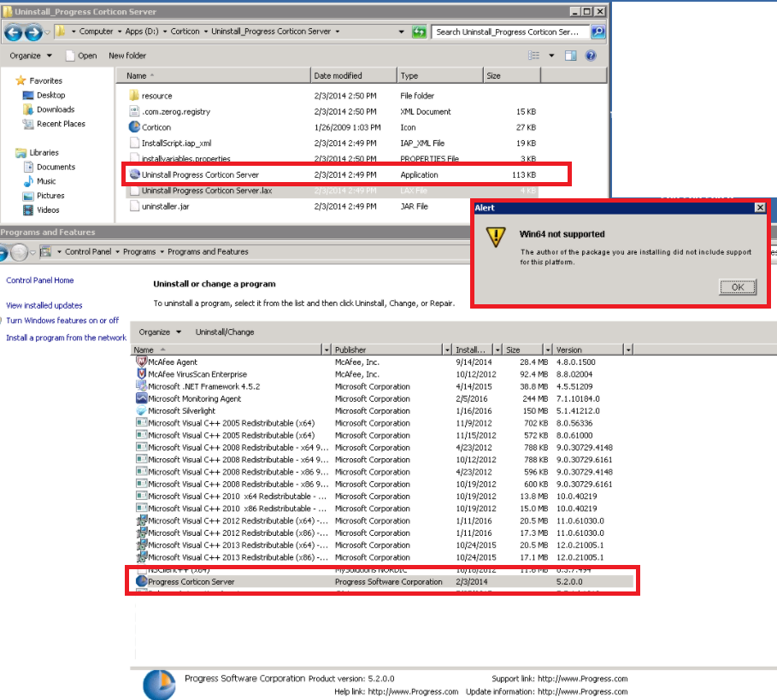The height and width of the screenshot is (700, 777).
Task: Click the Explorer back navigation arrow
Action: [14, 32]
